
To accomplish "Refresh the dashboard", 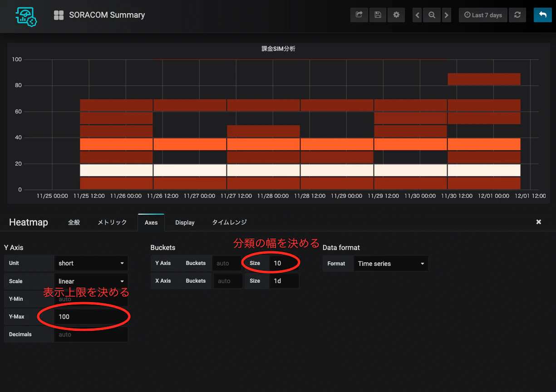I will tap(517, 15).
